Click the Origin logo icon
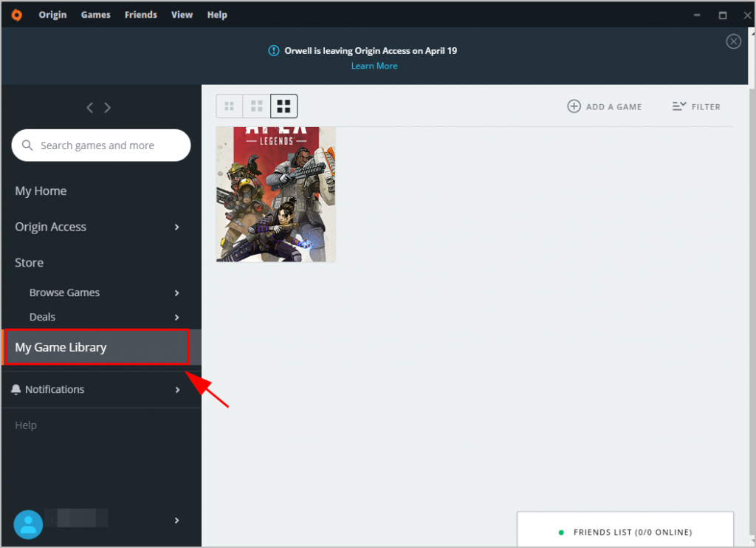The height and width of the screenshot is (548, 756). point(16,15)
